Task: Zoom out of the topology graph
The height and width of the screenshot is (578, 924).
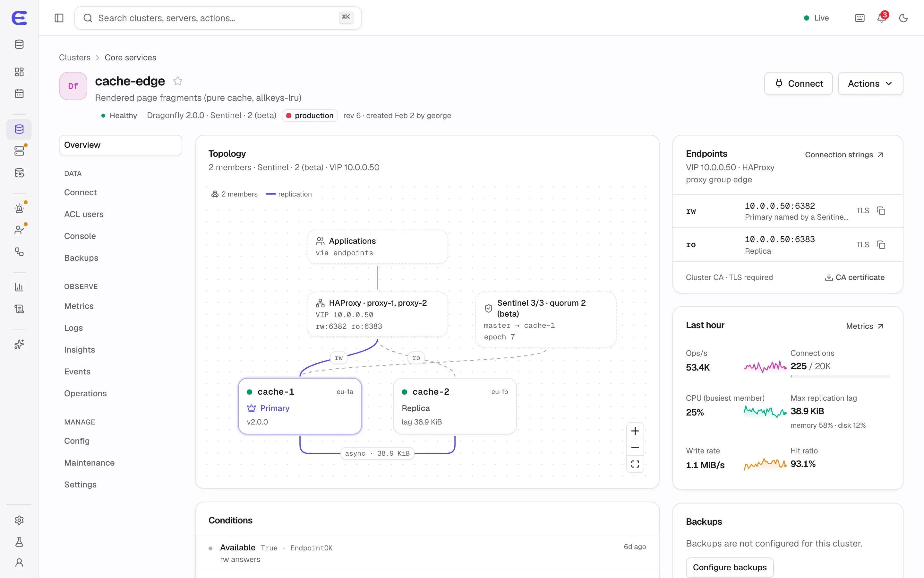Action: (x=635, y=447)
